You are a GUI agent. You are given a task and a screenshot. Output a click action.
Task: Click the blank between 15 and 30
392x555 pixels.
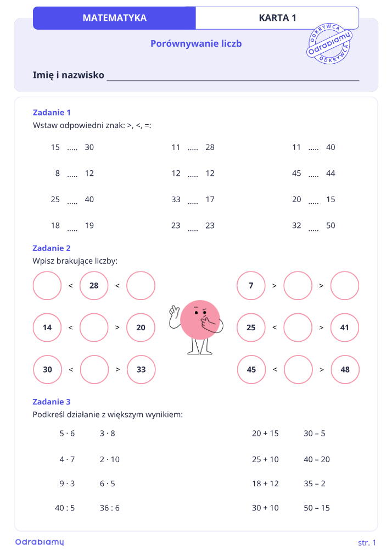[x=72, y=149]
